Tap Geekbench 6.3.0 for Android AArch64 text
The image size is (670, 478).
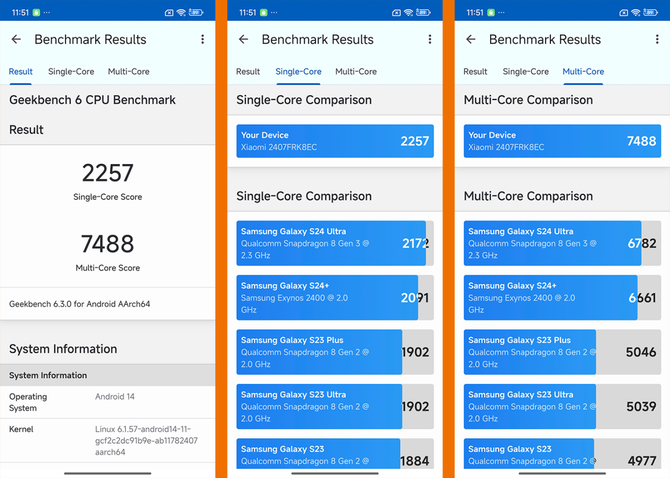(79, 304)
